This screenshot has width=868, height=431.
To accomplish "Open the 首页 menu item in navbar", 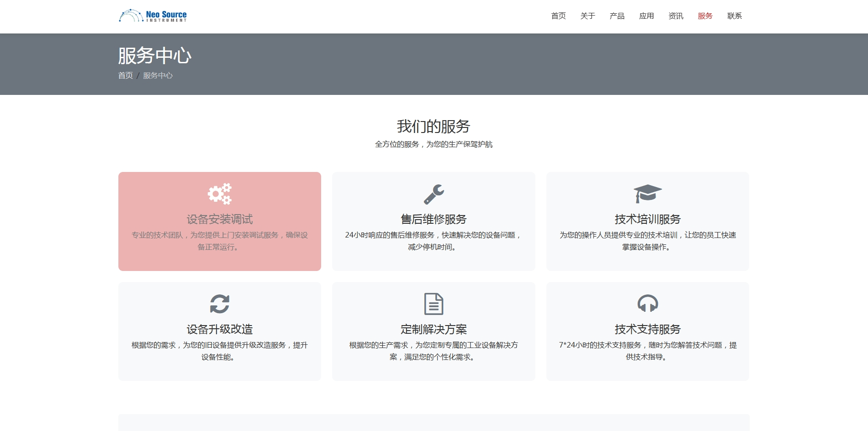I will pyautogui.click(x=558, y=16).
